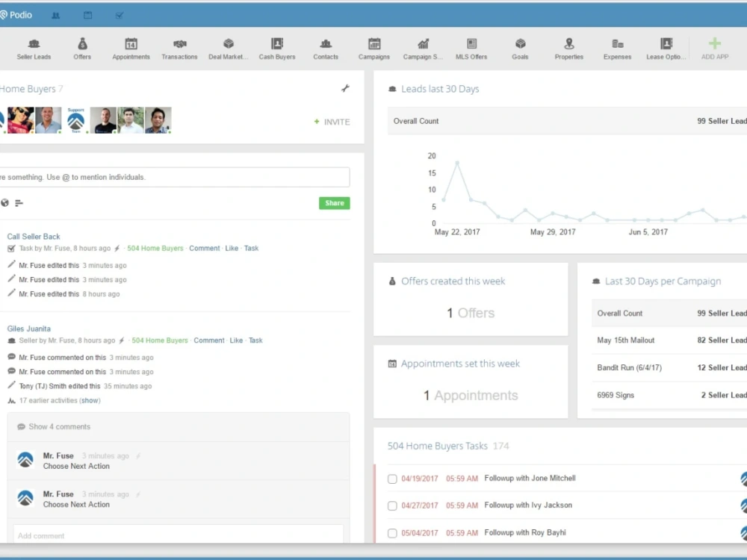Open the Contacts app
Screen dimensions: 747x560
click(326, 49)
